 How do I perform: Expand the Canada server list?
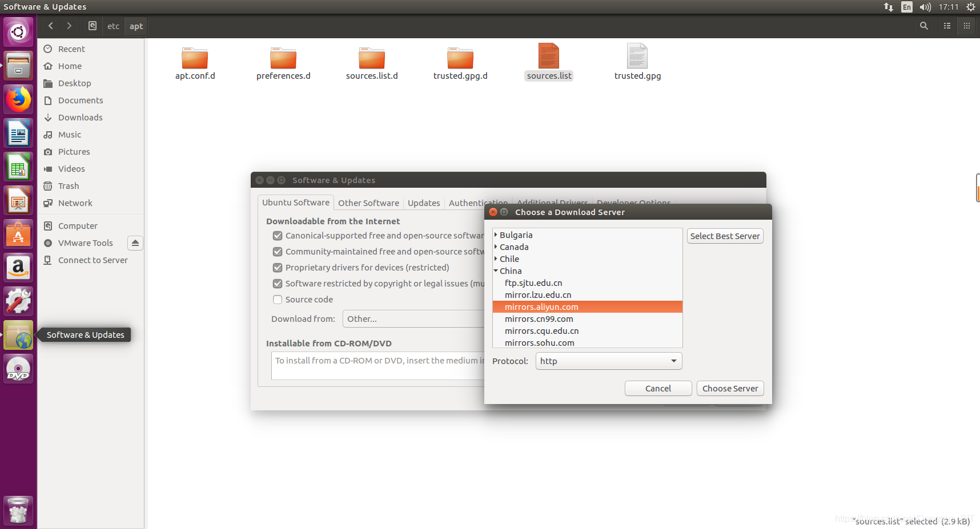coord(496,247)
